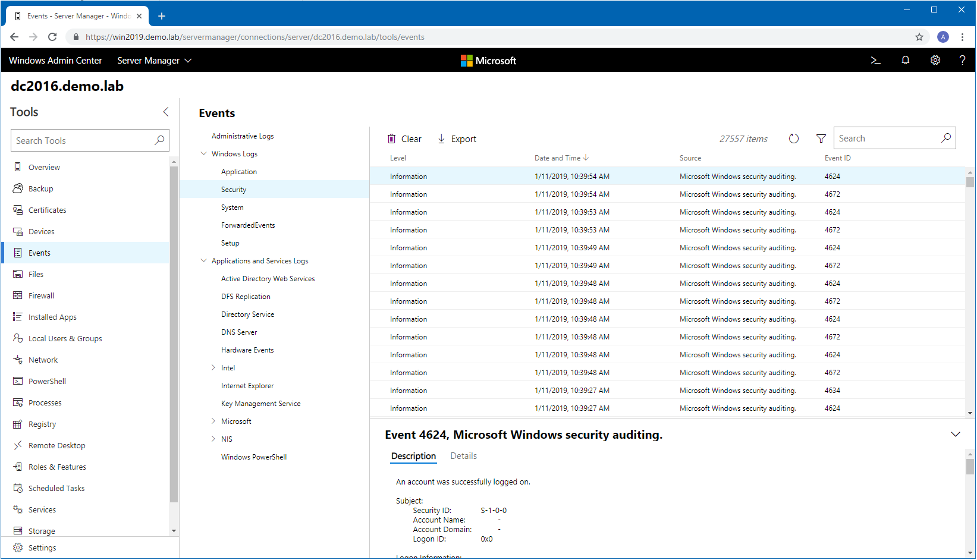Switch to the Details tab
The image size is (977, 560).
pyautogui.click(x=463, y=456)
